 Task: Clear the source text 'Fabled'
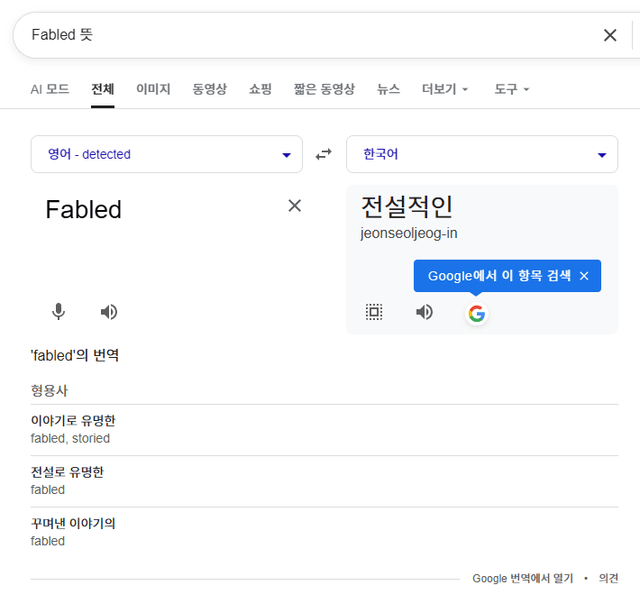(x=294, y=205)
